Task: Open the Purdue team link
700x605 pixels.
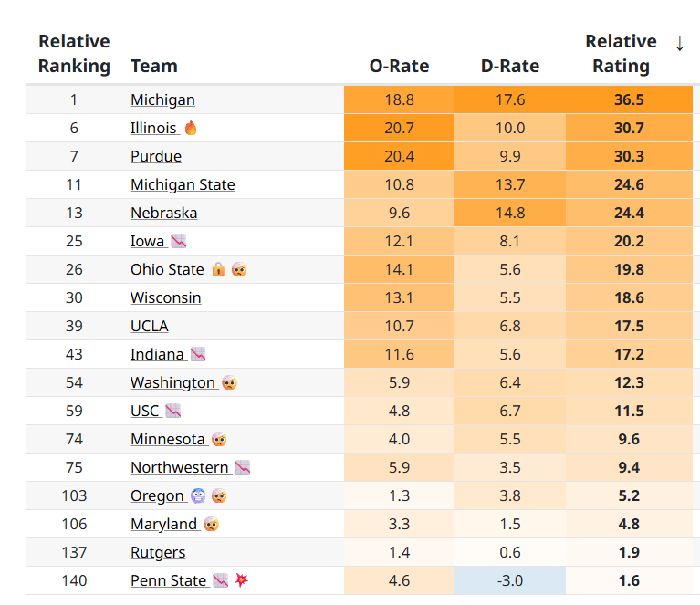Action: pyautogui.click(x=156, y=156)
